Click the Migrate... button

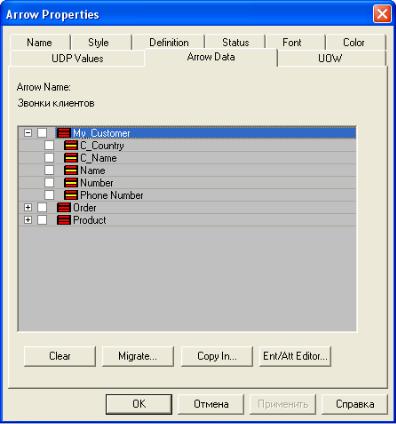tap(138, 356)
